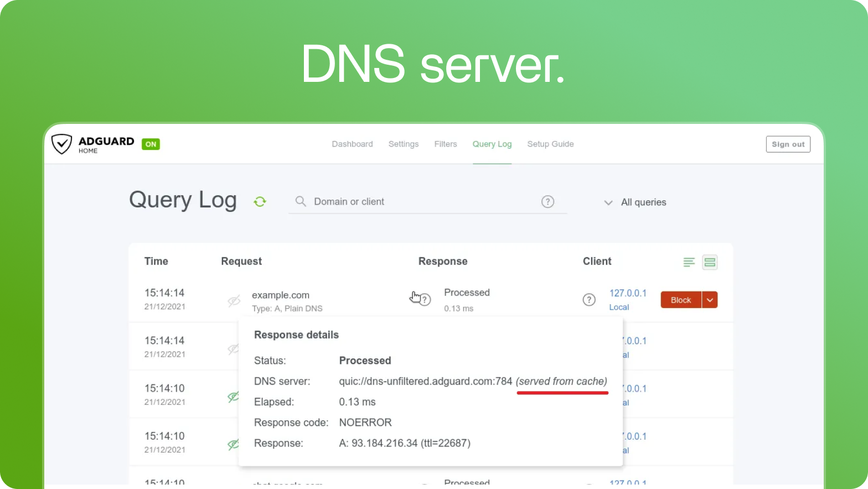Screen dimensions: 868x489
Task: Switch to compact table view
Action: coord(689,262)
